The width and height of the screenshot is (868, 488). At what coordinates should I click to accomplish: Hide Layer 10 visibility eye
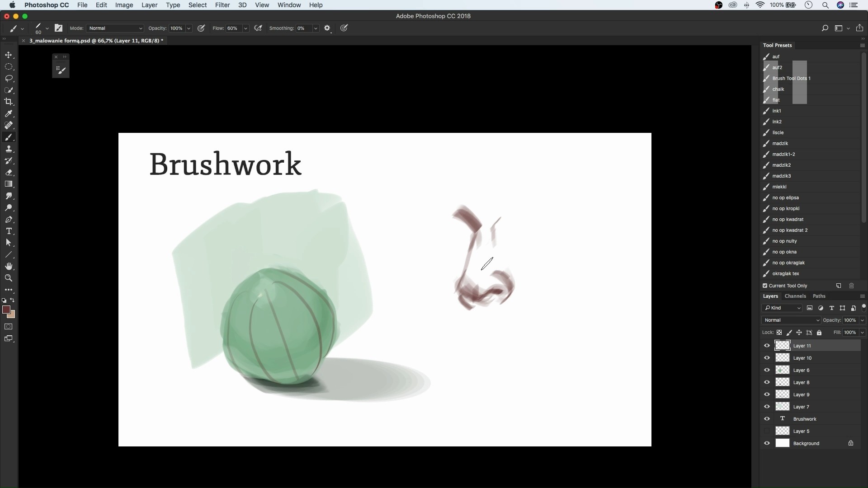point(767,358)
